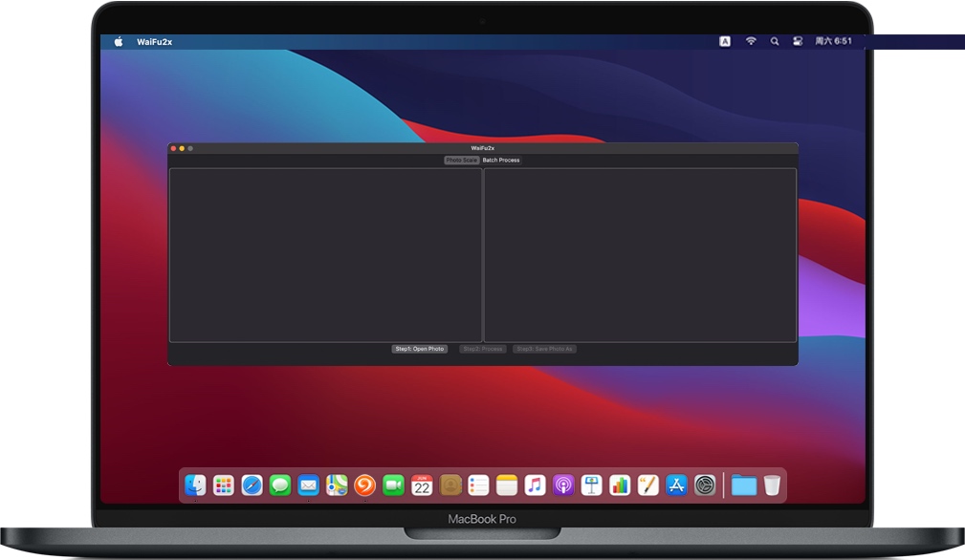The height and width of the screenshot is (560, 965).
Task: Select the Photo Scale tab
Action: (x=461, y=160)
